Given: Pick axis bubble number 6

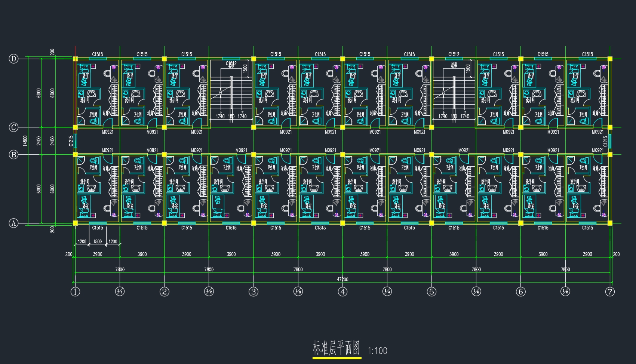Looking at the screenshot, I should coord(521,292).
